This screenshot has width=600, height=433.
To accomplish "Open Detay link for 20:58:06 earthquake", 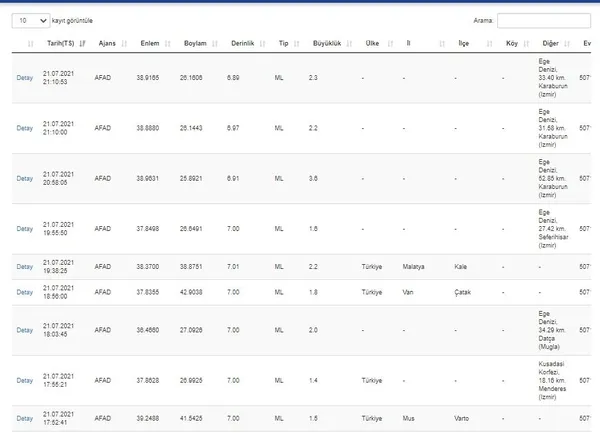I will (x=24, y=179).
